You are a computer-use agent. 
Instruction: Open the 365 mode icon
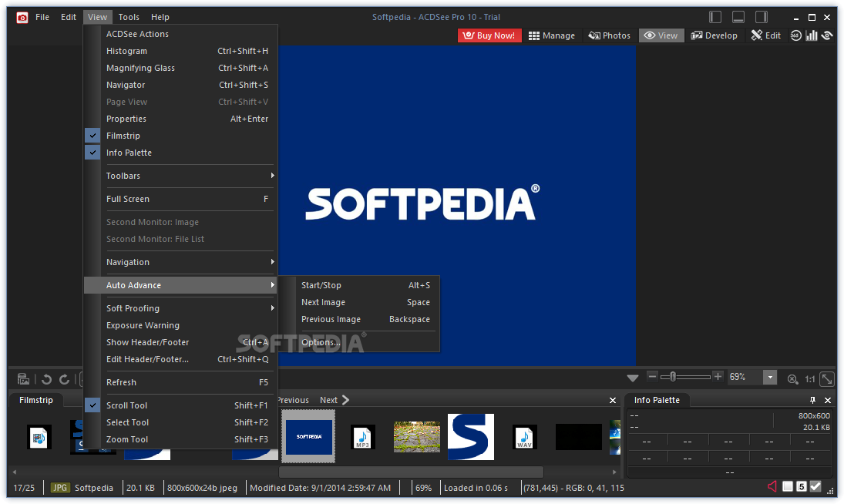tap(795, 35)
